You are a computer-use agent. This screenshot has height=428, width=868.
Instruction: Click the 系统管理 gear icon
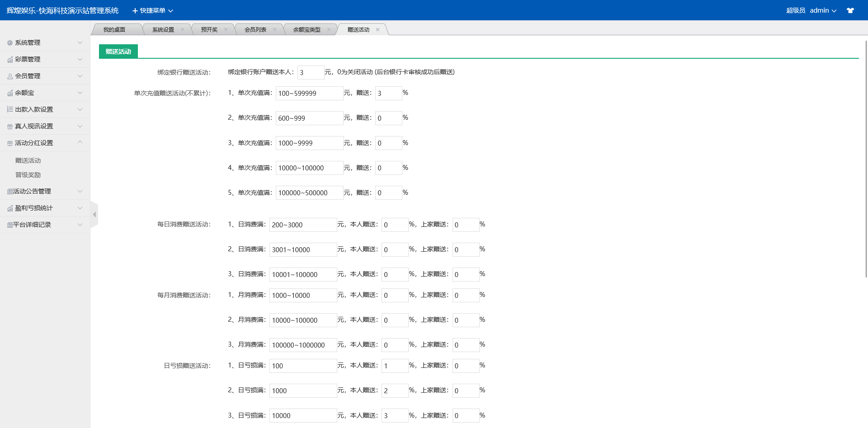click(x=10, y=43)
